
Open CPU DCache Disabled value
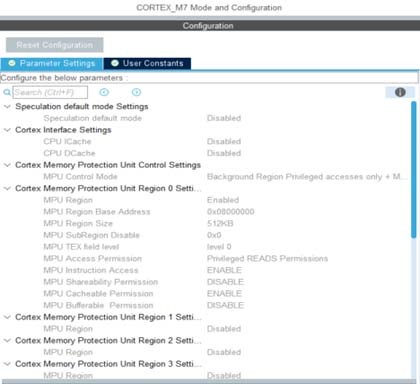224,153
